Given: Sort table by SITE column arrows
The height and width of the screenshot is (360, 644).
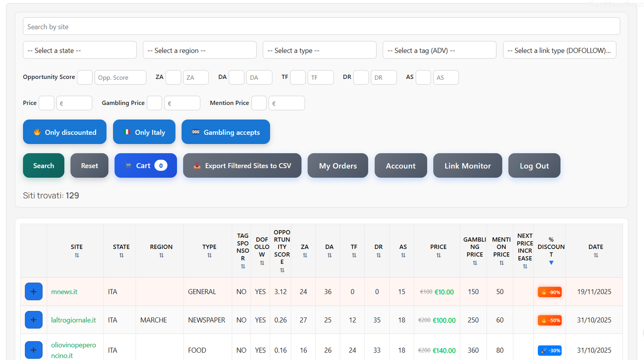Looking at the screenshot, I should [76, 255].
